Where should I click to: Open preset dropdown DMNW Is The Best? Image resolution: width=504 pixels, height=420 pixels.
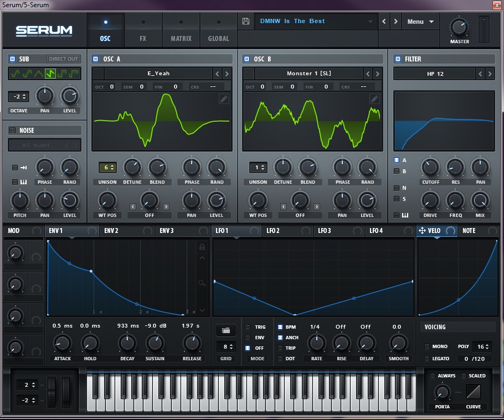316,22
